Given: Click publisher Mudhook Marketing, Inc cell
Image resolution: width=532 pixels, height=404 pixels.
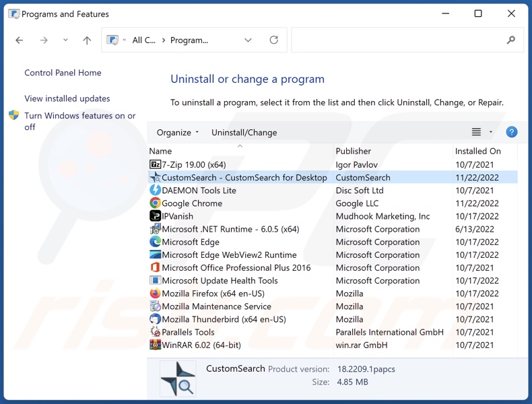Looking at the screenshot, I should pyautogui.click(x=383, y=216).
